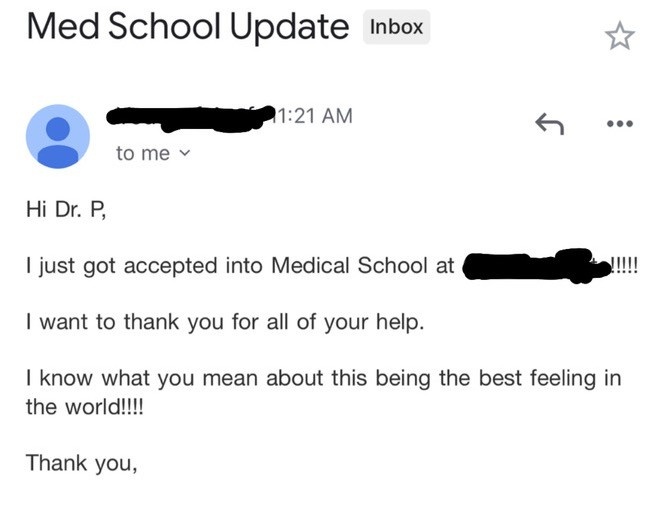Click the Inbox label chip
The width and height of the screenshot is (665, 520).
397,27
